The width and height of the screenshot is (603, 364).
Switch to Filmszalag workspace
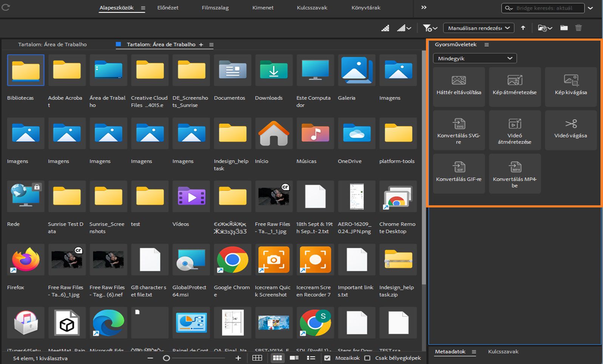pyautogui.click(x=215, y=8)
